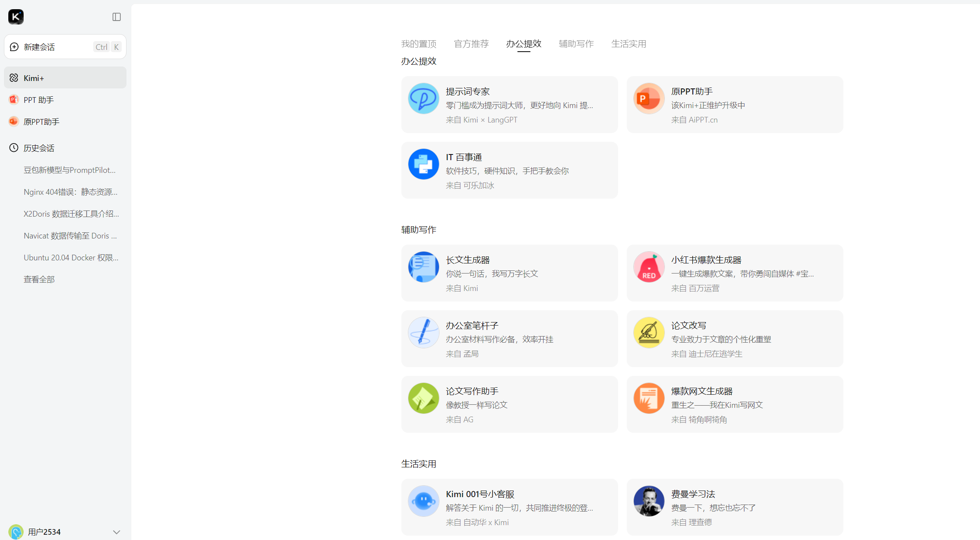Open Kimi+ in the sidebar

[65, 78]
